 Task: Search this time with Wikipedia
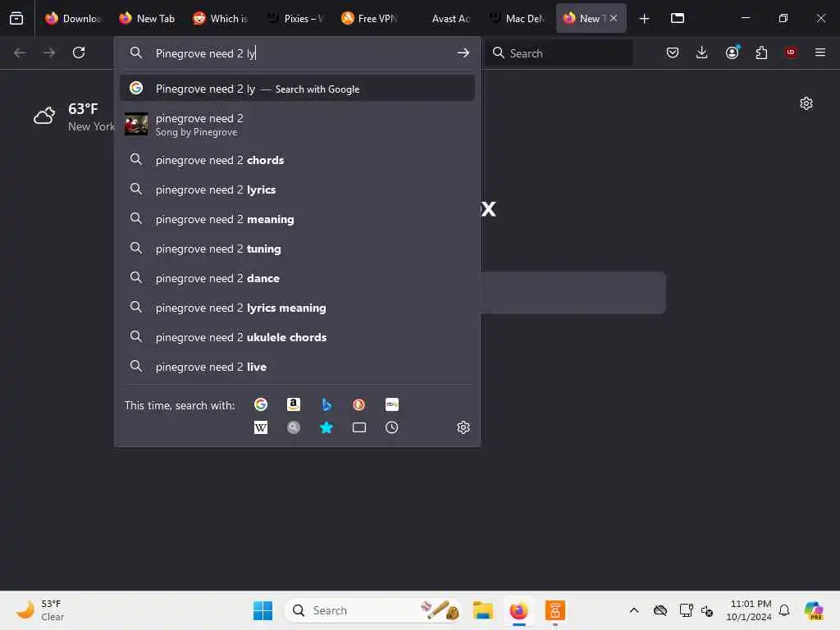click(x=261, y=427)
